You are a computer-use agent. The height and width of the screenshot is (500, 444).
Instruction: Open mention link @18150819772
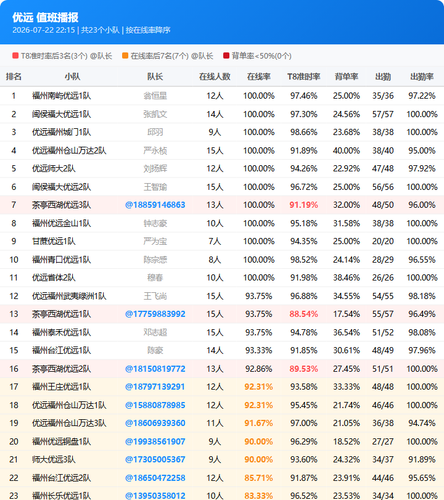(x=155, y=369)
